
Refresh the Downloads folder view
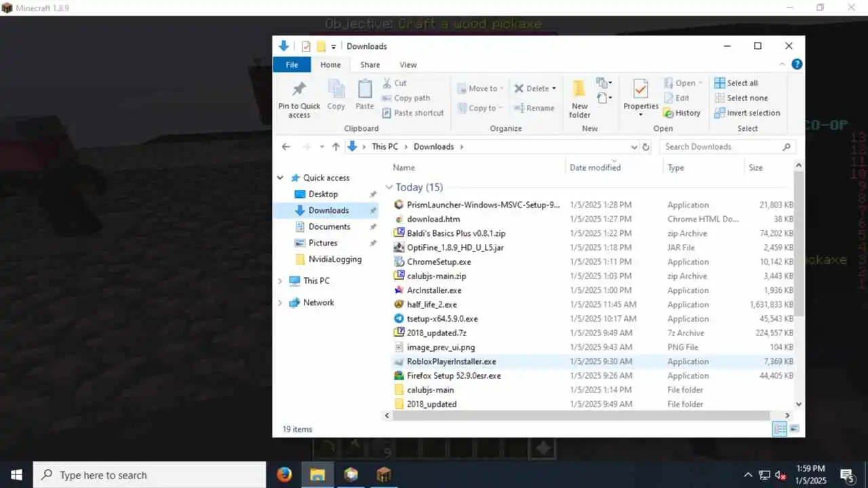tap(646, 146)
